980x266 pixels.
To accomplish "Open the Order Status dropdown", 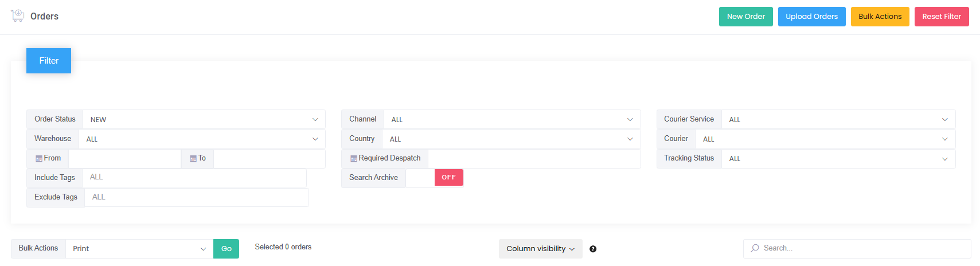I will [204, 119].
